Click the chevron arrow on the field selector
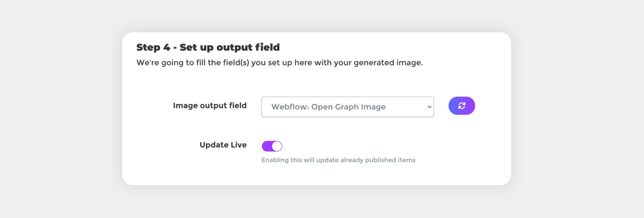Image resolution: width=644 pixels, height=218 pixels. pyautogui.click(x=429, y=107)
